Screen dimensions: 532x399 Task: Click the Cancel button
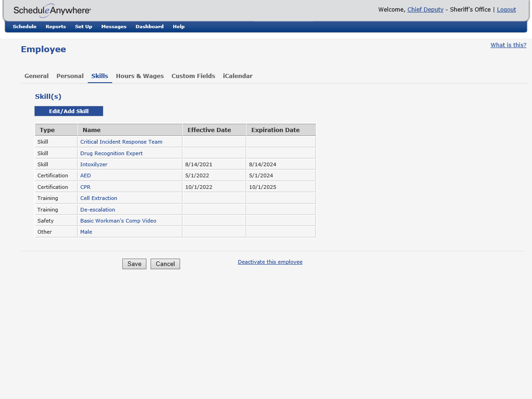[165, 264]
